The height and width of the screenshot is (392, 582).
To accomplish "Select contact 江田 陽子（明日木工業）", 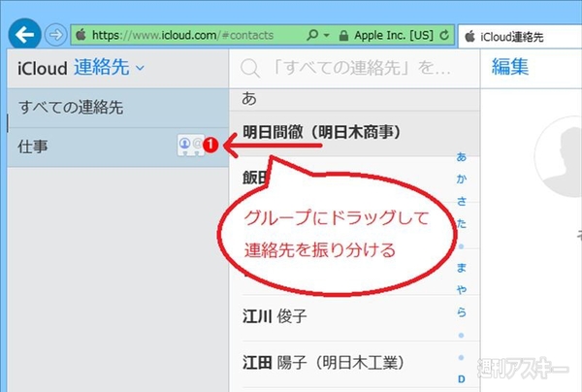I will pyautogui.click(x=354, y=364).
